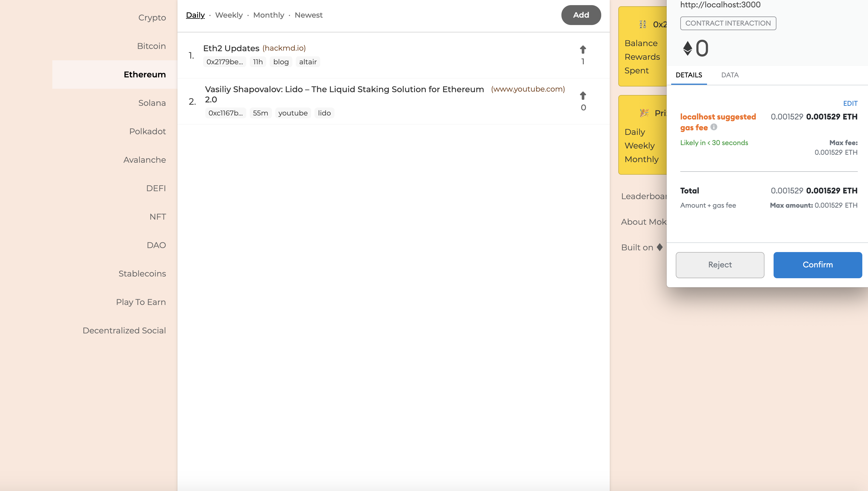Open the DAO category

tap(156, 245)
